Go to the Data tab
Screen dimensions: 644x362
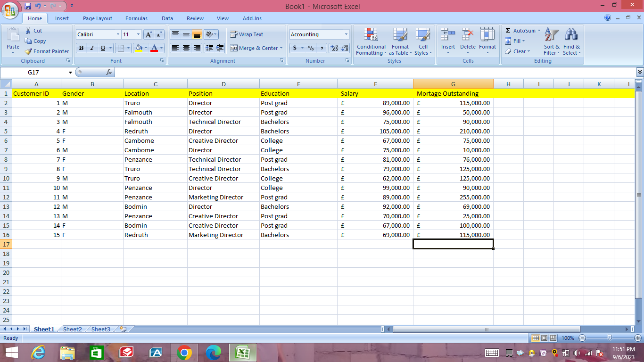[167, 18]
